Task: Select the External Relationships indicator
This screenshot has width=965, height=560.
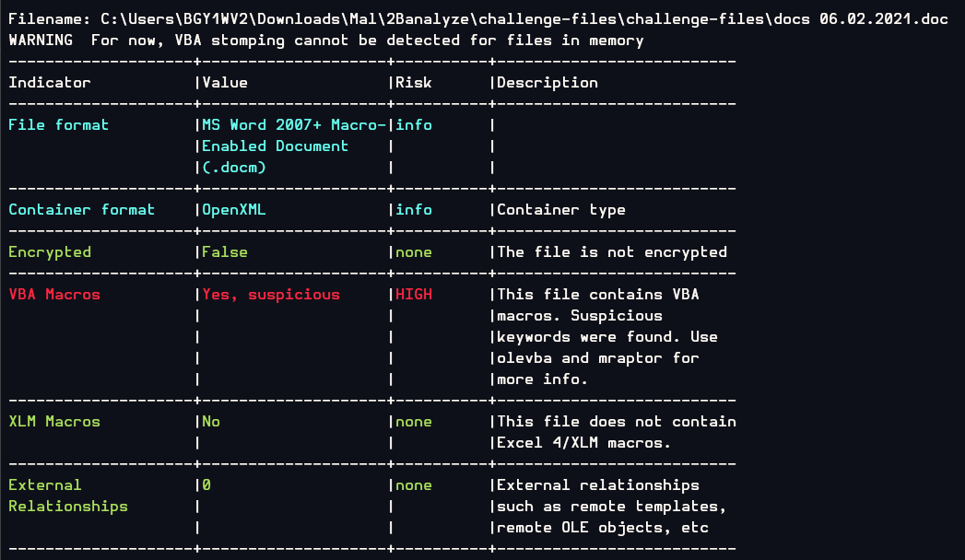Action: click(x=68, y=496)
